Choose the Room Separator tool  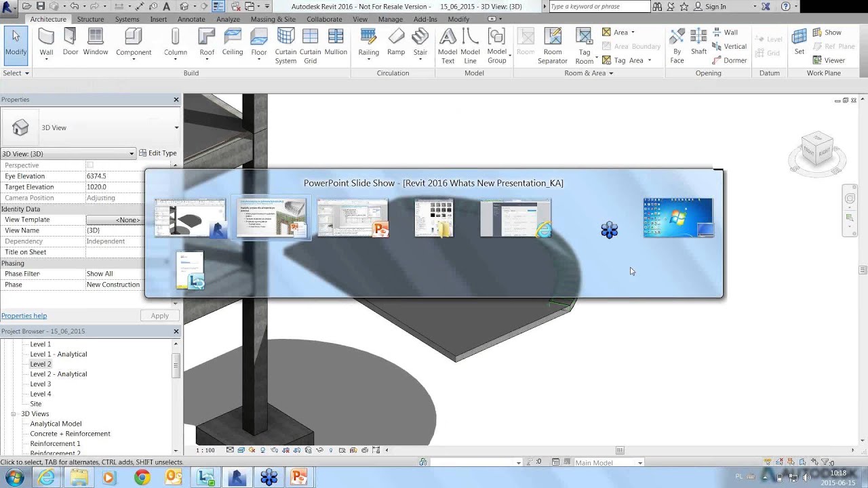click(553, 46)
